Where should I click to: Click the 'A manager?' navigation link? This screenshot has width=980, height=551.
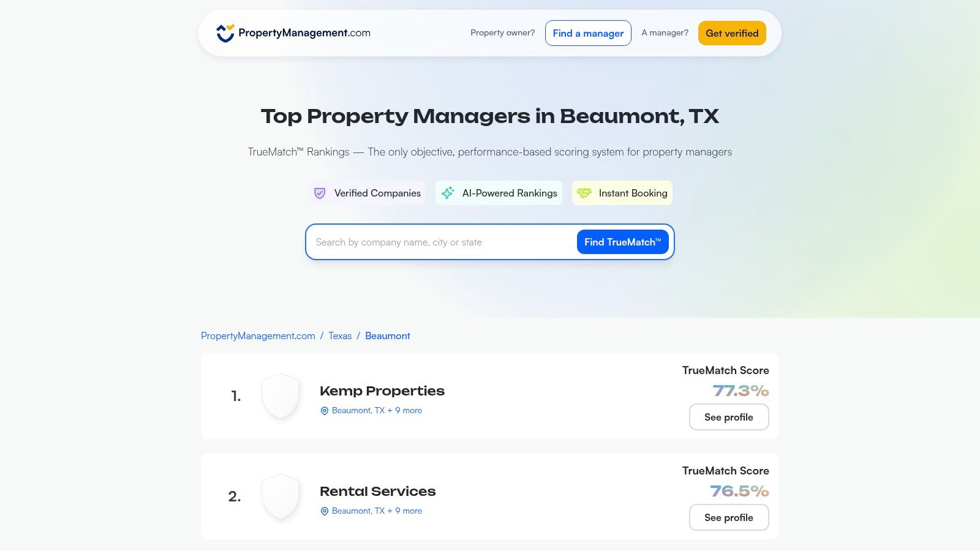pyautogui.click(x=665, y=33)
